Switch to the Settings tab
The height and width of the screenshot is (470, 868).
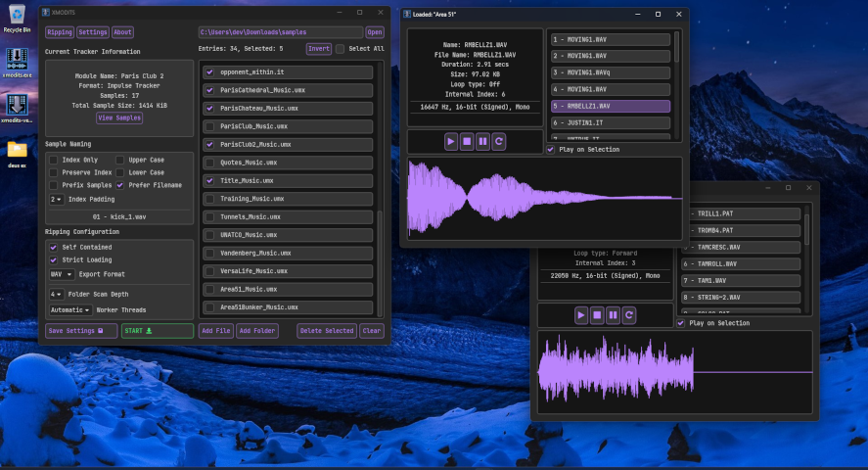[x=93, y=32]
